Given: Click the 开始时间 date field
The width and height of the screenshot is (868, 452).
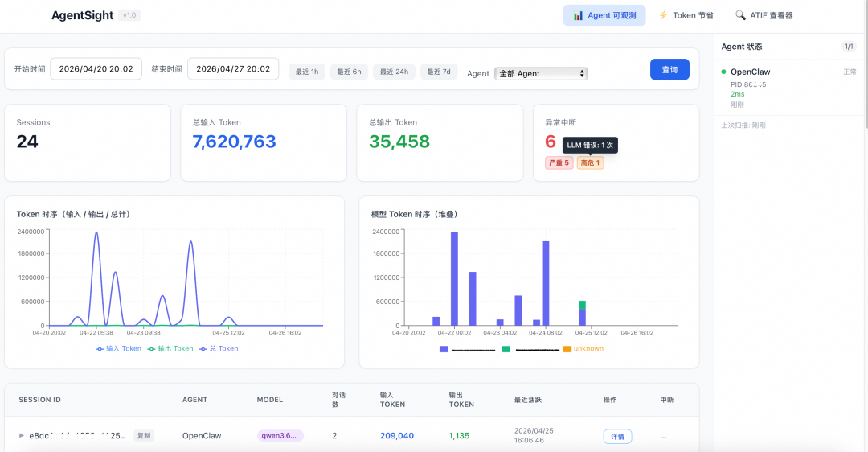Looking at the screenshot, I should (x=96, y=69).
